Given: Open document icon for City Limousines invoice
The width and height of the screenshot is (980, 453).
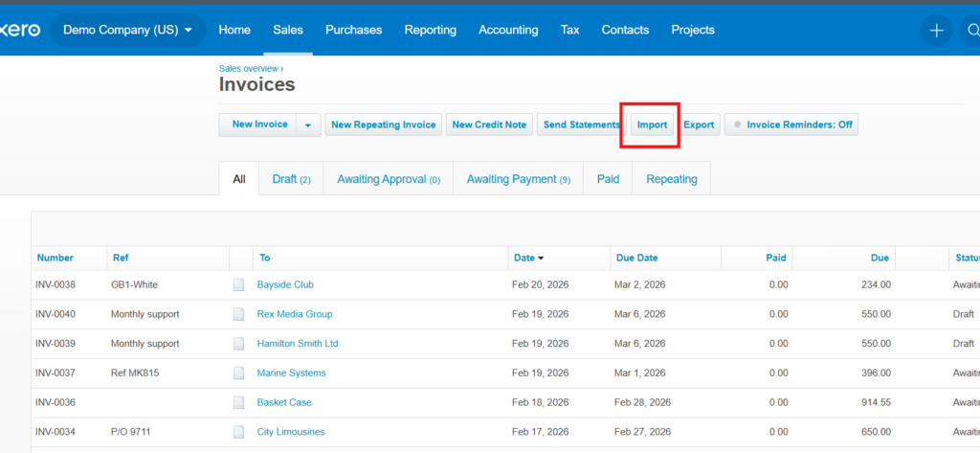Looking at the screenshot, I should tap(238, 432).
